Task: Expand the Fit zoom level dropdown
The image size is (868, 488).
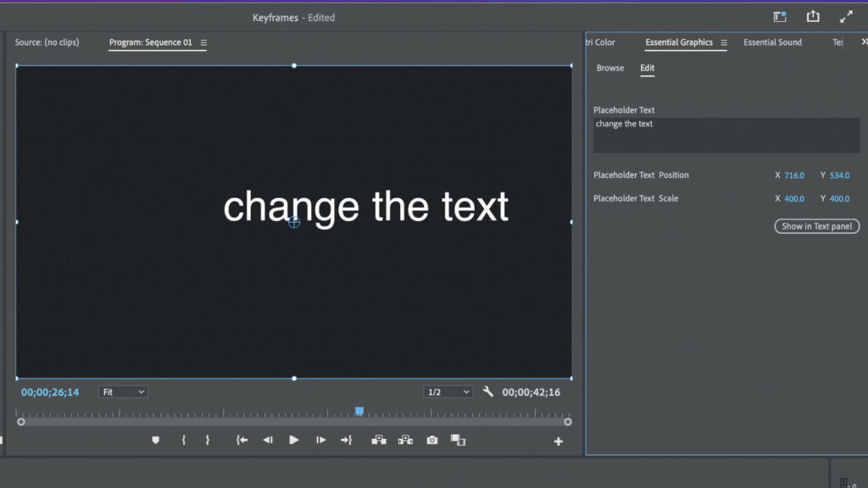Action: point(123,391)
